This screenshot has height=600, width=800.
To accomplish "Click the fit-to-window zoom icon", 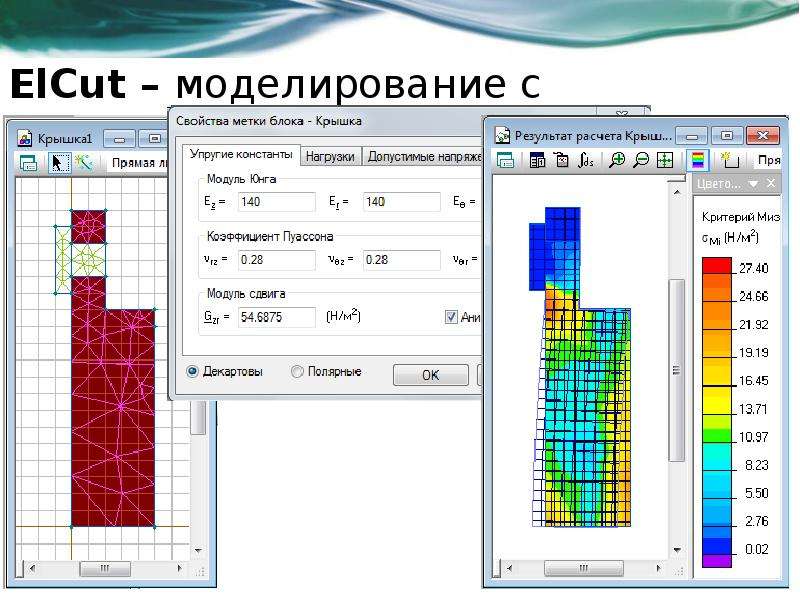I will click(665, 161).
